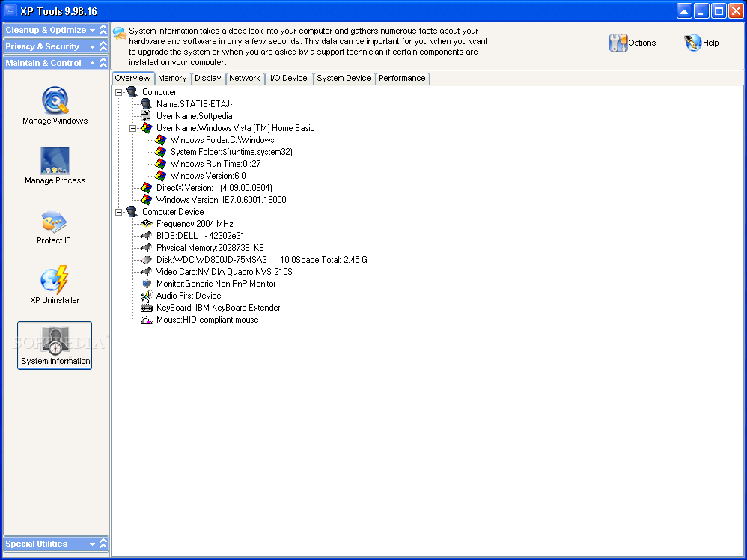
Task: Click the Options wrench icon
Action: pyautogui.click(x=618, y=43)
